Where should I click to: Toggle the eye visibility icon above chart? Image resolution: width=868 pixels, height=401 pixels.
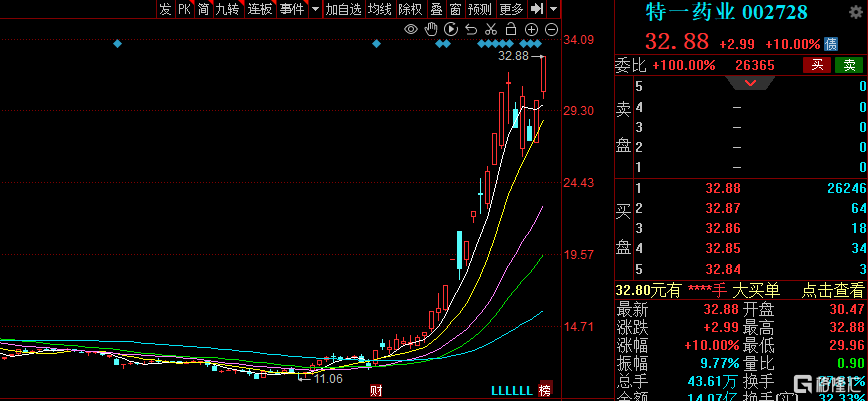pos(410,29)
